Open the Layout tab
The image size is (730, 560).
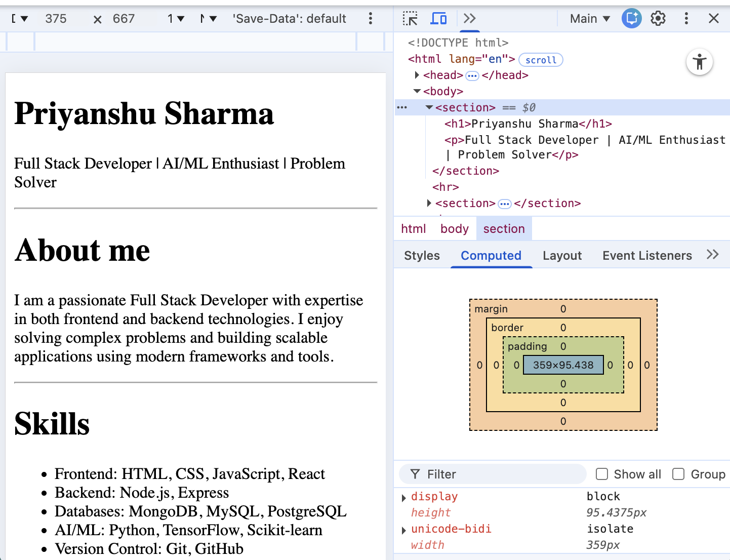[x=562, y=256]
